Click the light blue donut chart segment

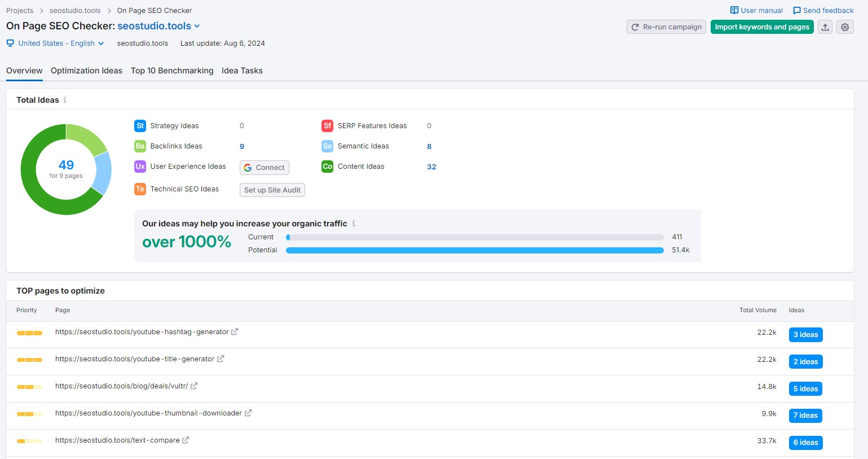click(103, 172)
